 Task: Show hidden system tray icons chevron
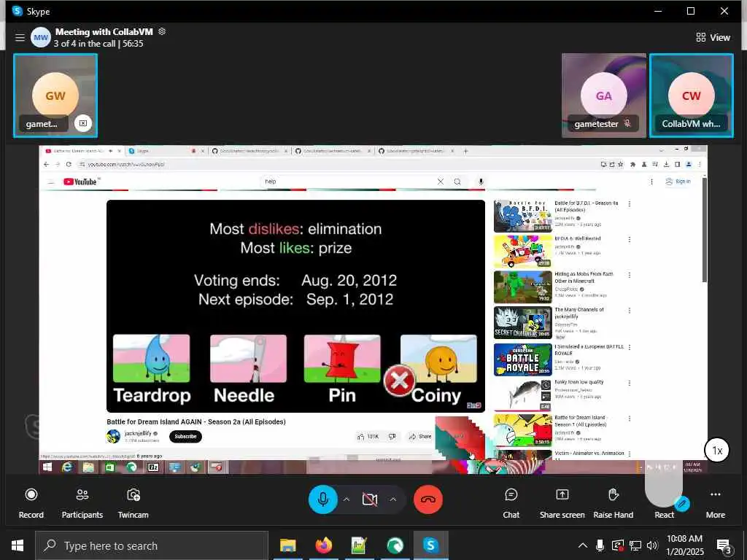582,545
